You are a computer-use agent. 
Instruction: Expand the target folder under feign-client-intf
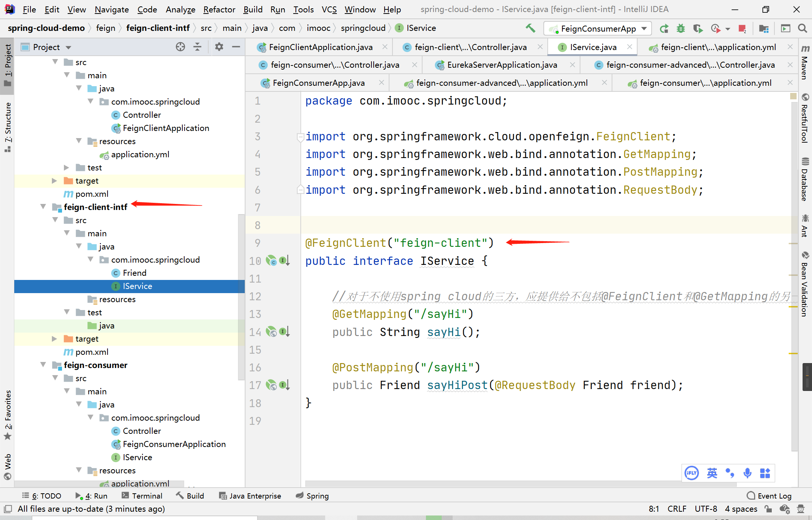(55, 339)
